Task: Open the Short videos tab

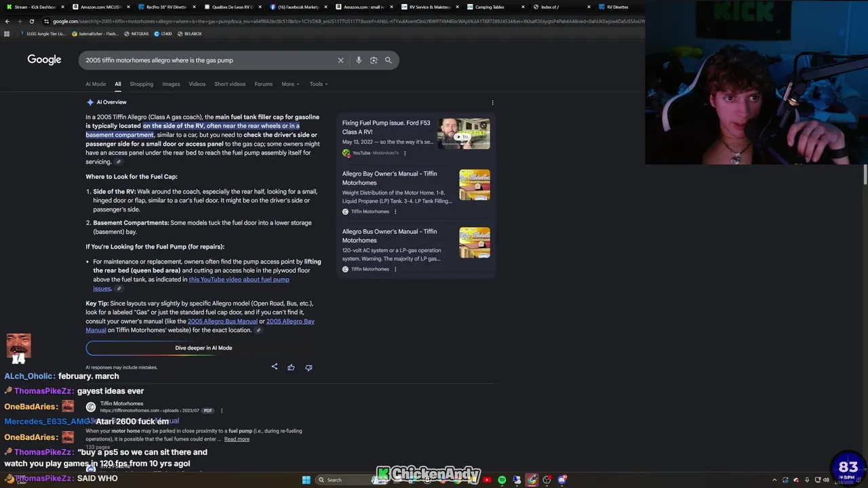Action: [x=230, y=84]
